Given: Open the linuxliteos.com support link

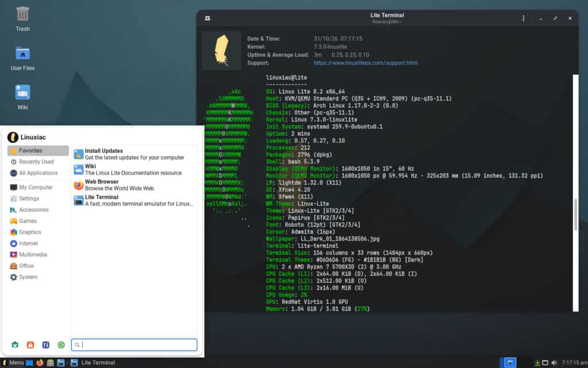Looking at the screenshot, I should [x=365, y=63].
